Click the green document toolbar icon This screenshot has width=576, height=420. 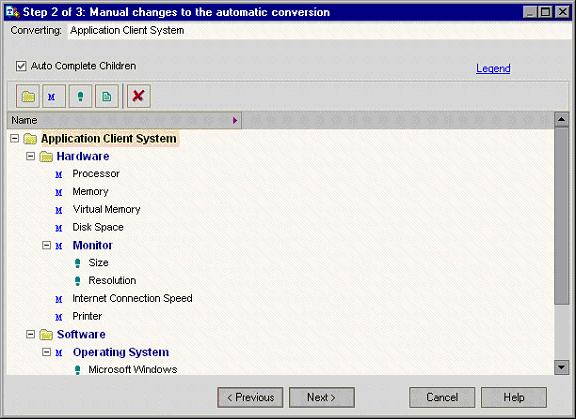click(x=107, y=96)
